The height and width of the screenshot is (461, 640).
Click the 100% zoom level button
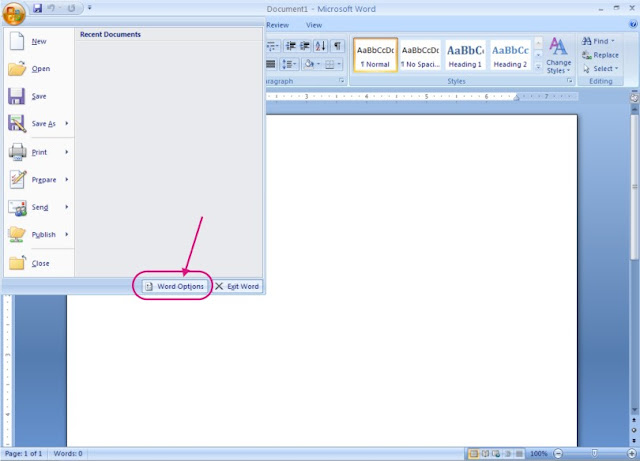pyautogui.click(x=538, y=454)
